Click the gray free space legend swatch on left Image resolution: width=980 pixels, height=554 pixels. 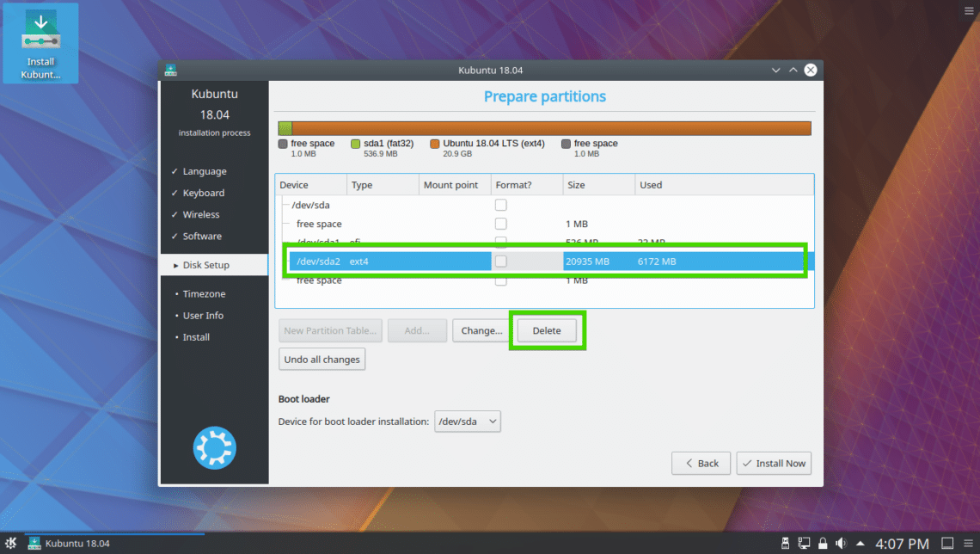click(x=283, y=144)
